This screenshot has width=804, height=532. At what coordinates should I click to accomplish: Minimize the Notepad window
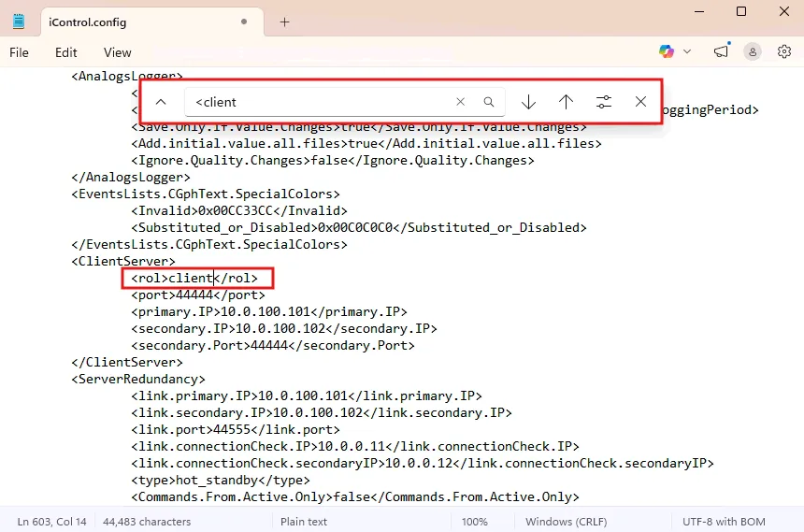pos(699,11)
